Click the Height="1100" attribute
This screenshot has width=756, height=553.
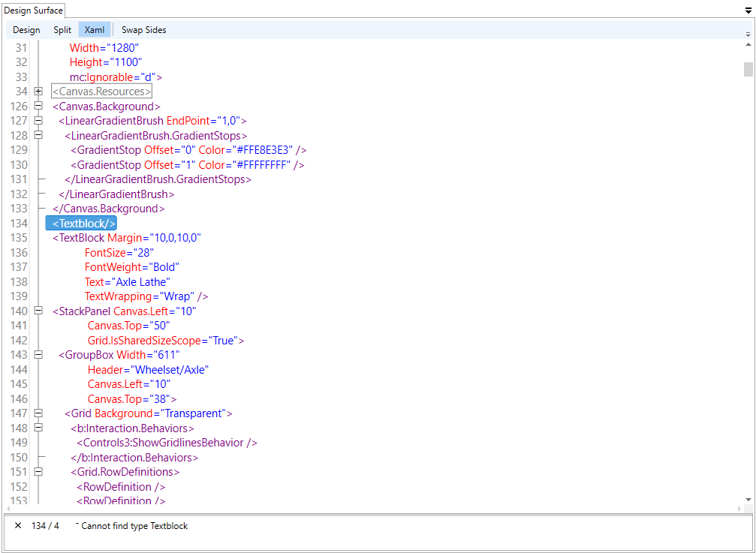pos(106,62)
